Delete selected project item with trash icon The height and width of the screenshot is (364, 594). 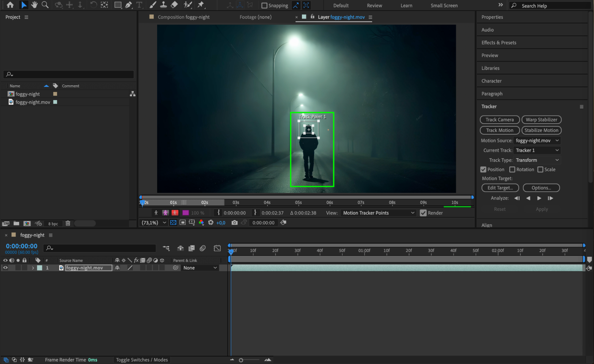coord(68,223)
